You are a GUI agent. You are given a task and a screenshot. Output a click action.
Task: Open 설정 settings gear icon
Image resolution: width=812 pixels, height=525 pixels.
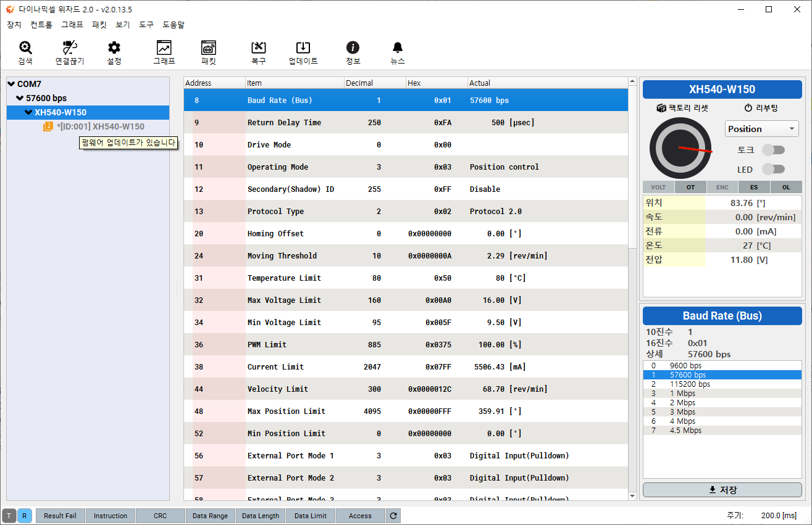click(114, 48)
